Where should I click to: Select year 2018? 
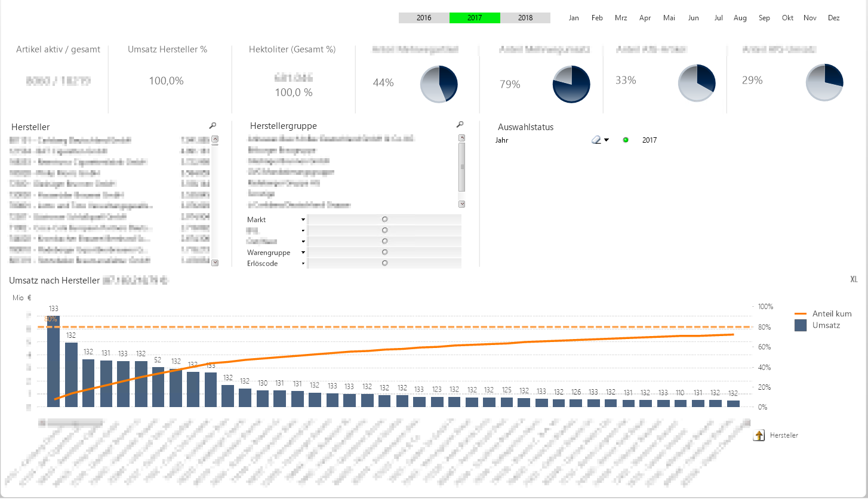pos(525,18)
